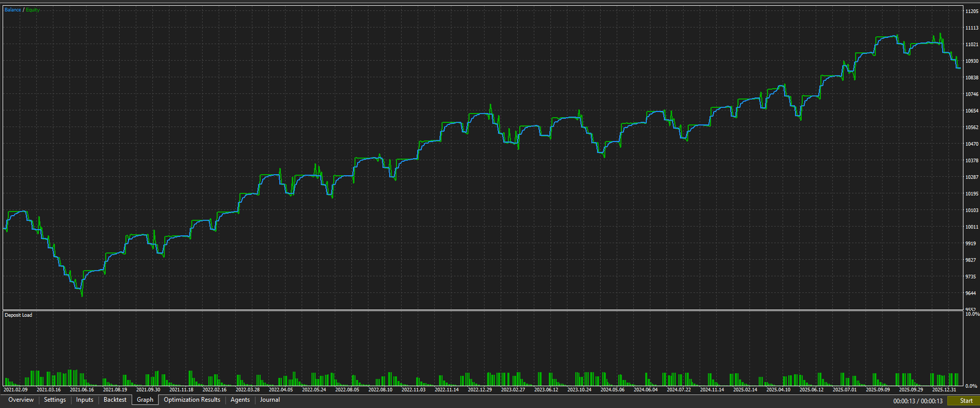The height and width of the screenshot is (408, 980).
Task: Click the 2021.02.09 date label
Action: pyautogui.click(x=15, y=390)
